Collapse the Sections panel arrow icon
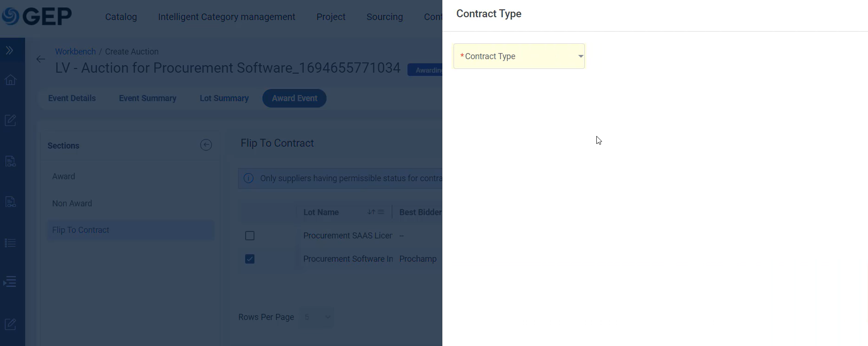Image resolution: width=868 pixels, height=346 pixels. [206, 145]
